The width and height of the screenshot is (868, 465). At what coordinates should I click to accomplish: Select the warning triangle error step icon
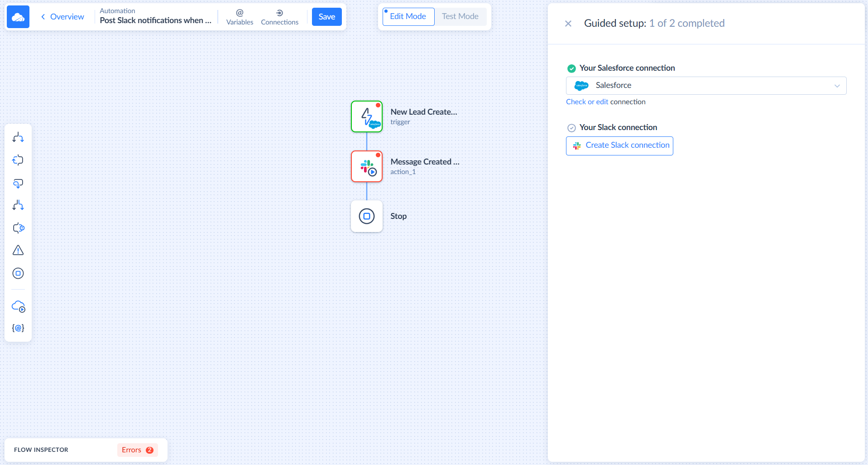coord(18,250)
